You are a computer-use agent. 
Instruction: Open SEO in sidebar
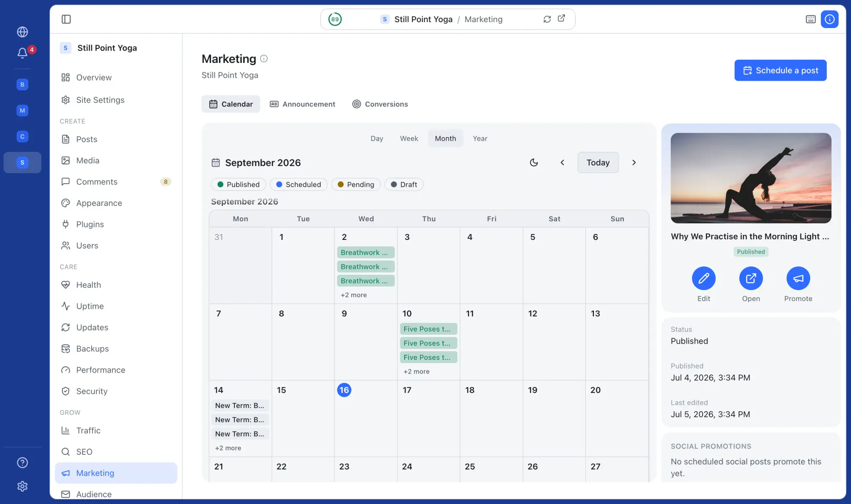116,452
